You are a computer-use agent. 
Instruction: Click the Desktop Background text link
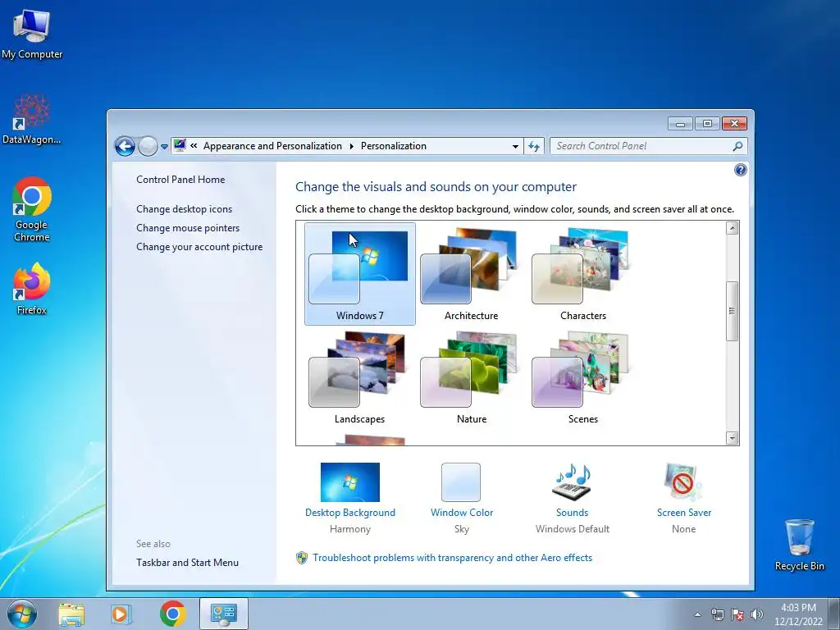coord(349,513)
